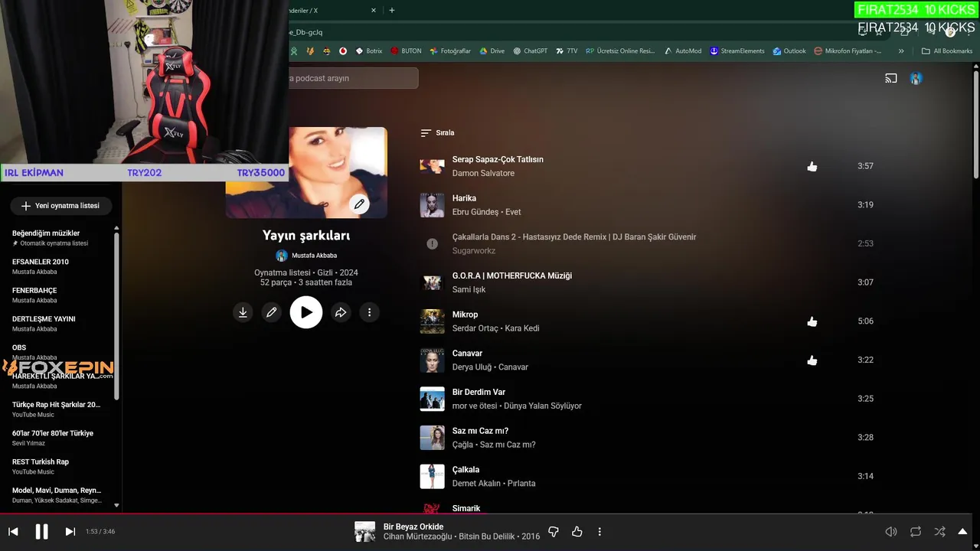The image size is (980, 551).
Task: Open BUTON bookmark
Action: pos(406,51)
